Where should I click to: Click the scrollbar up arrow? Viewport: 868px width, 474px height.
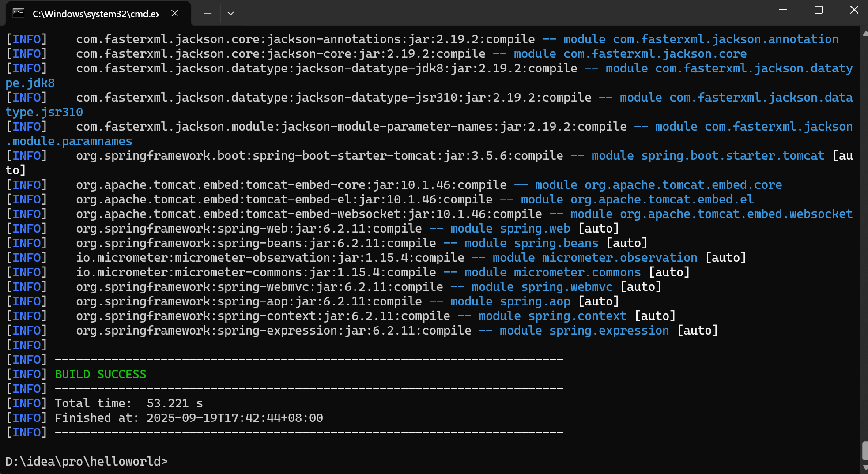[x=864, y=34]
